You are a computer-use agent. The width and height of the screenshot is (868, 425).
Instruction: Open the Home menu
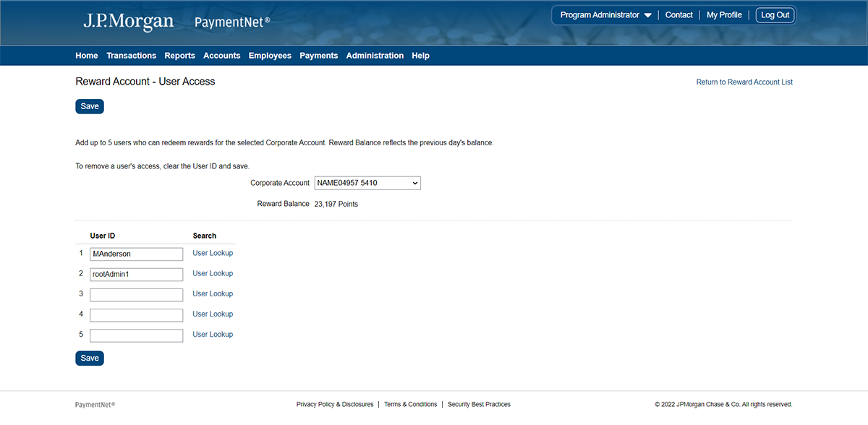point(86,56)
